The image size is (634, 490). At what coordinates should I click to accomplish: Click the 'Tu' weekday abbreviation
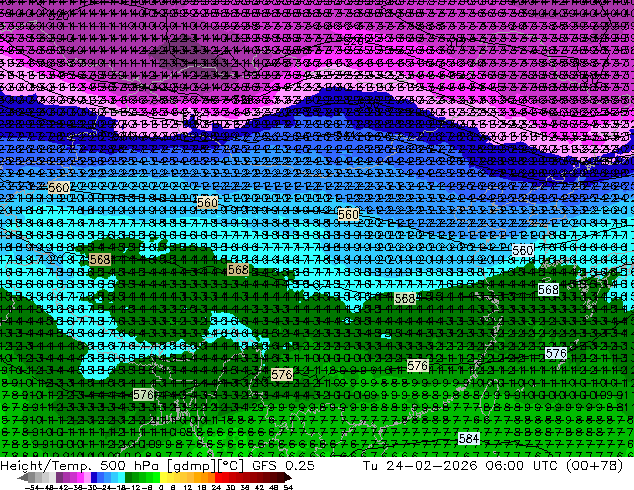(370, 466)
